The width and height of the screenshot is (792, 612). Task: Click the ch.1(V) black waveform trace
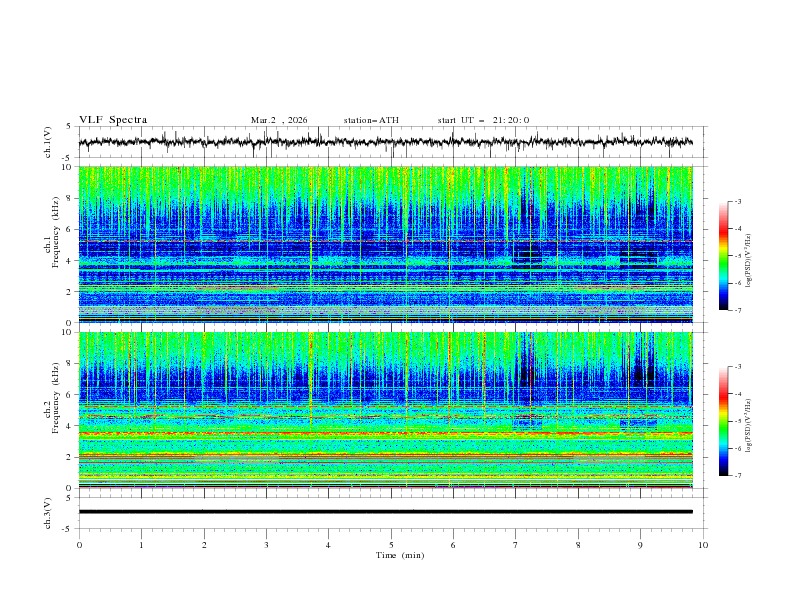385,142
